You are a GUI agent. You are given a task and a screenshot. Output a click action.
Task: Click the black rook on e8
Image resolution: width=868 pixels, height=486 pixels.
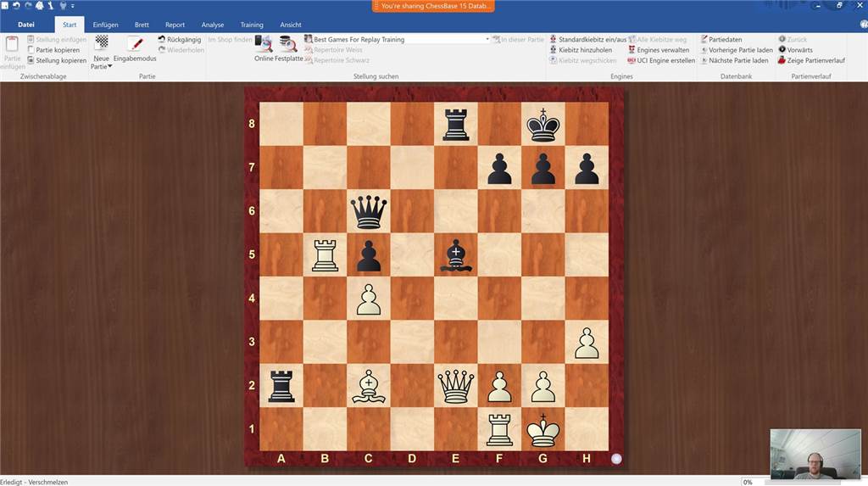click(455, 124)
